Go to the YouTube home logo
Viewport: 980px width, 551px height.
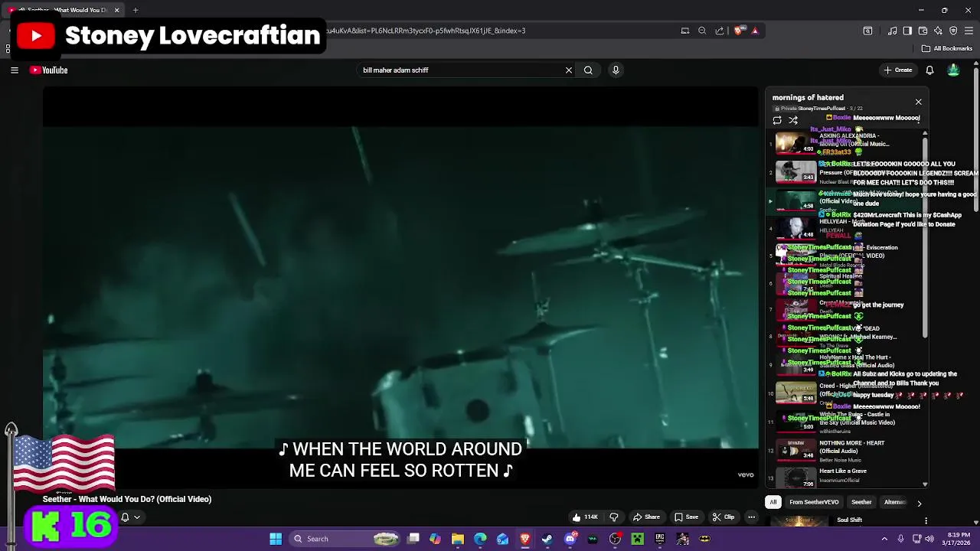point(49,70)
